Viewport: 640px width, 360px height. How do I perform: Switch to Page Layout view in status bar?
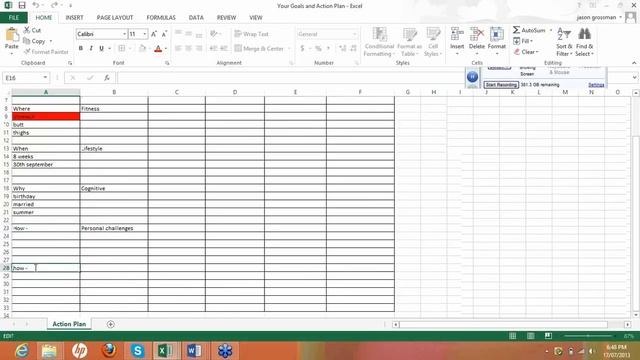click(531, 336)
